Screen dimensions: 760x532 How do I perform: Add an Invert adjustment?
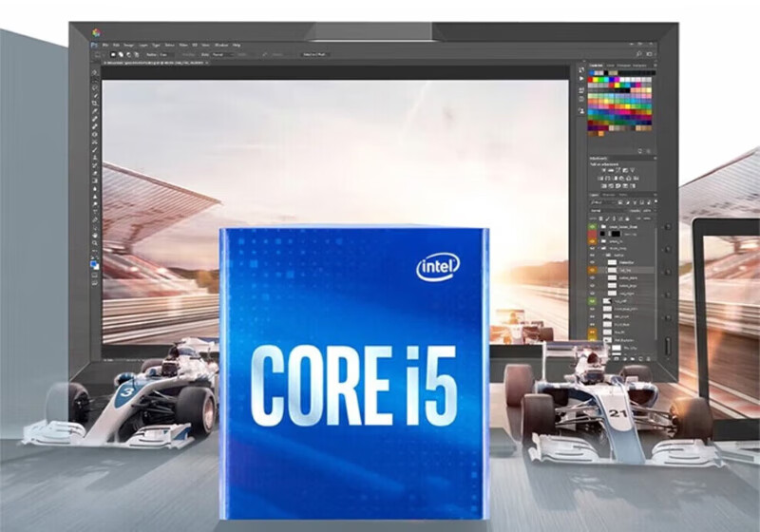[x=604, y=186]
